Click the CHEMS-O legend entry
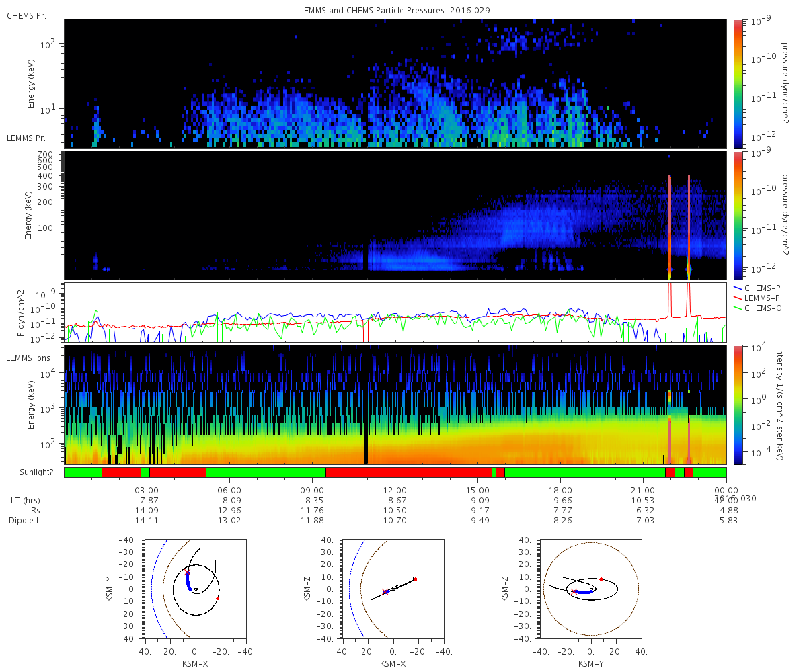807x672 pixels. tap(759, 308)
